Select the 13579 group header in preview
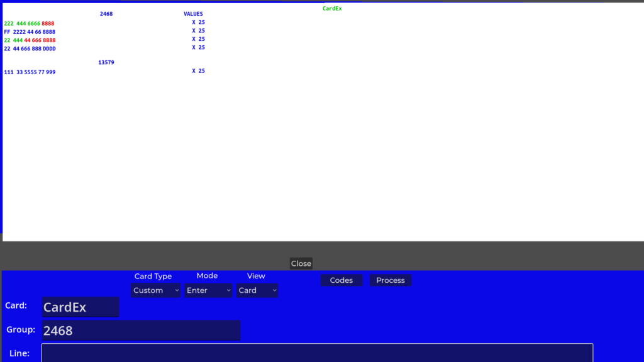This screenshot has height=362, width=644. [106, 63]
